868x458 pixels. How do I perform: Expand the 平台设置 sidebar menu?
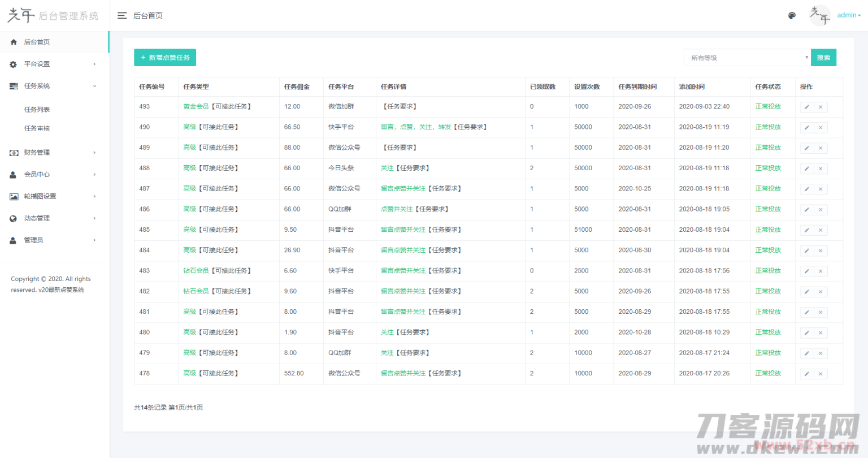[x=54, y=64]
